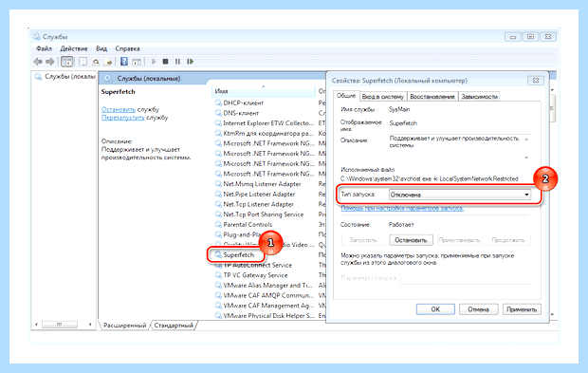Click the Forward arrow in the toolbar

tap(50, 62)
